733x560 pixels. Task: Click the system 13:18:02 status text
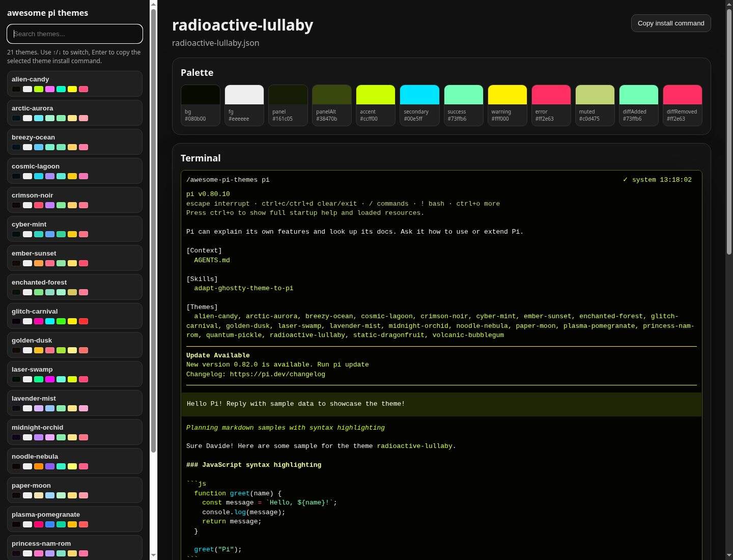(x=662, y=180)
